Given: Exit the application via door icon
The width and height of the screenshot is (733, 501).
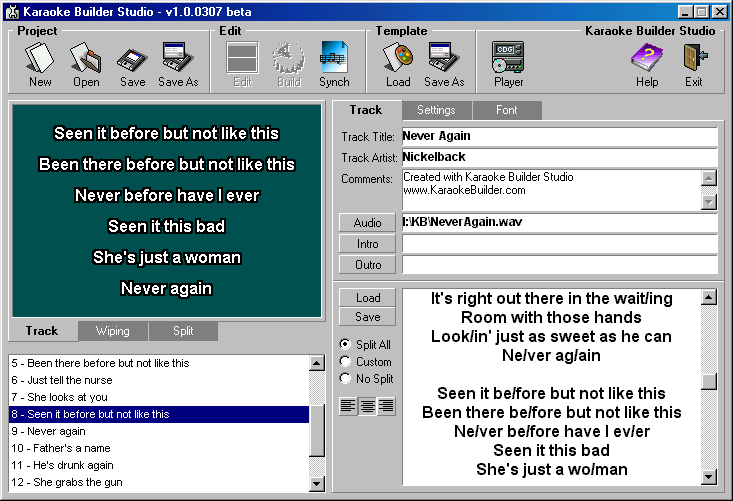Looking at the screenshot, I should coord(694,64).
